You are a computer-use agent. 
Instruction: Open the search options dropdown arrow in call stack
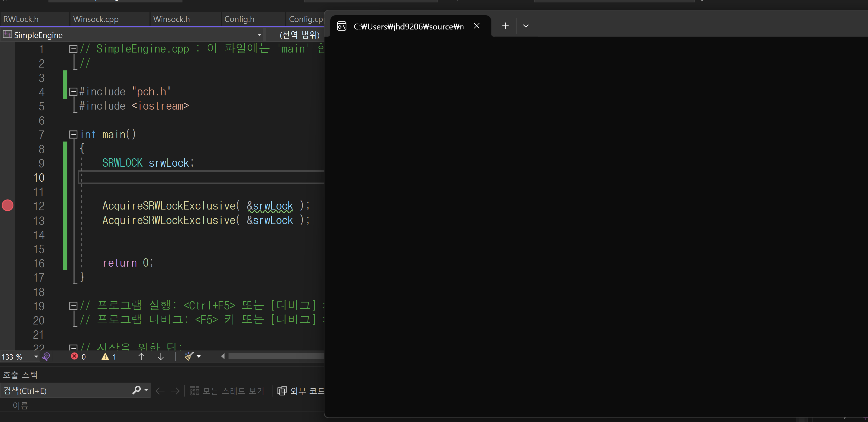click(x=146, y=390)
